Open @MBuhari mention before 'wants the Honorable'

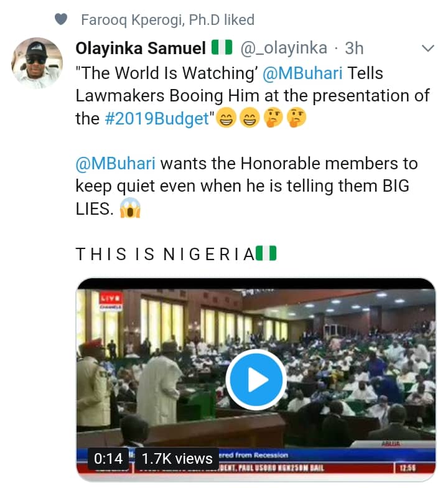tap(115, 164)
